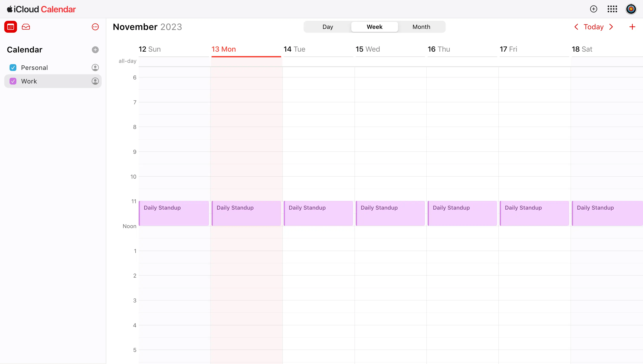Toggle the Personal calendar visibility checkbox
The height and width of the screenshot is (364, 643).
pyautogui.click(x=13, y=67)
